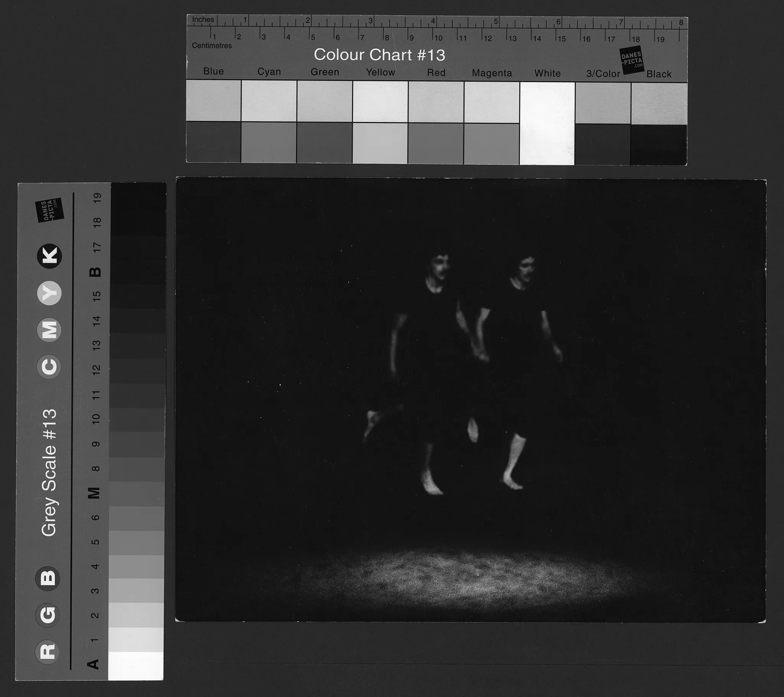Click the circular Y badge
Screen dimensions: 784x697
point(49,293)
